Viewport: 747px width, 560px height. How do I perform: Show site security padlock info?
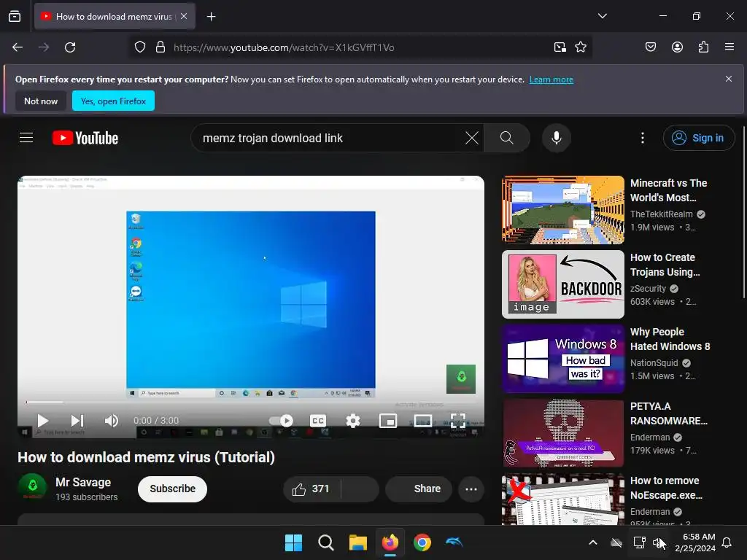160,47
